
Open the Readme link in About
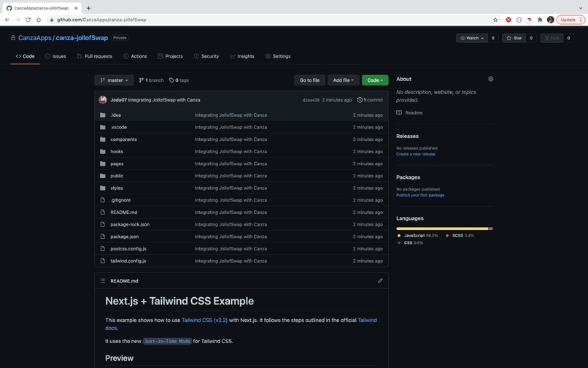pos(409,112)
